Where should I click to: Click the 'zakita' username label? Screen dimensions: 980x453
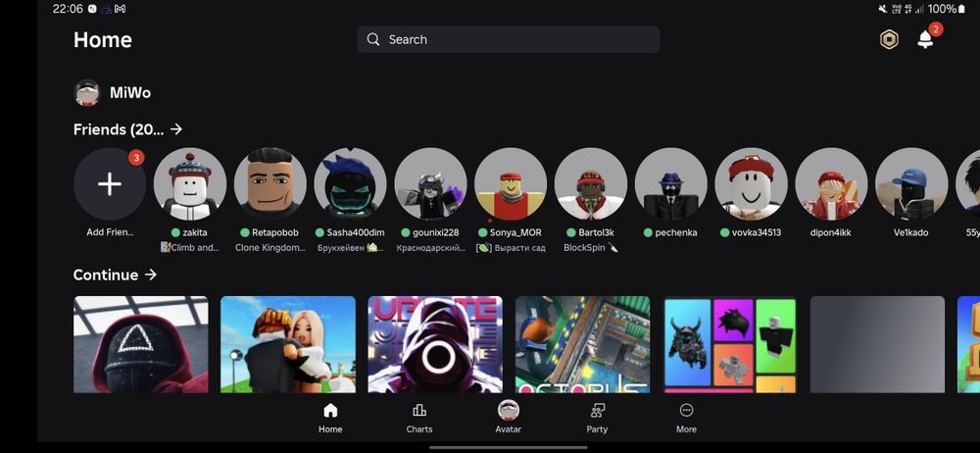point(195,232)
